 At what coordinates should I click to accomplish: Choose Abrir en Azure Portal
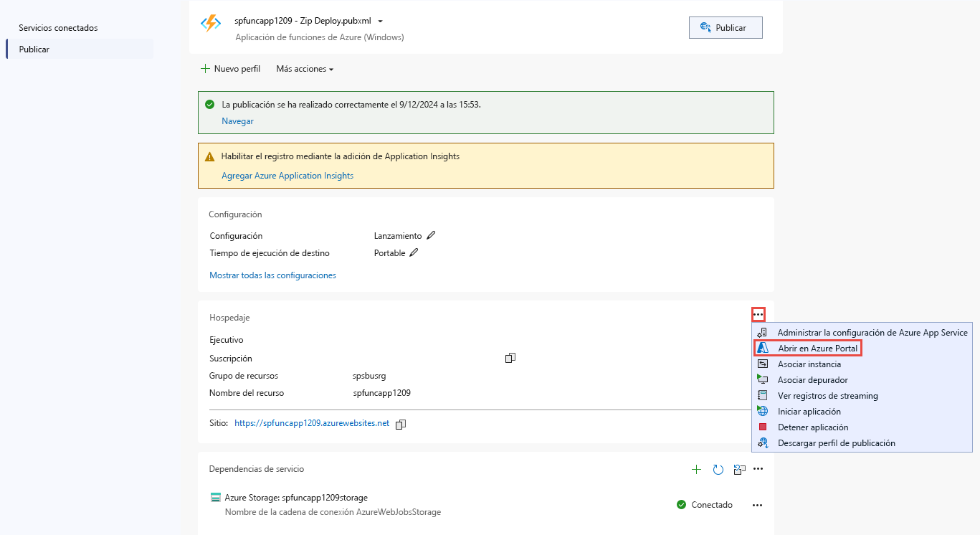(862, 348)
